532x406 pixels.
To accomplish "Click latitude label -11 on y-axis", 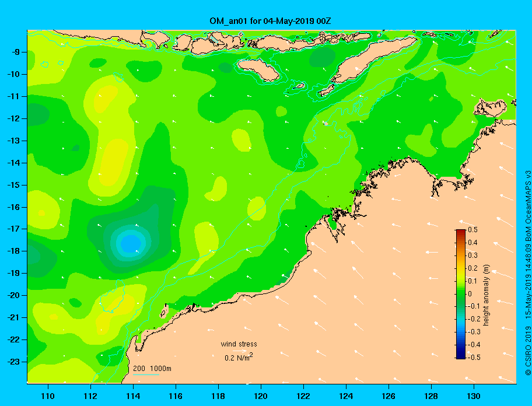I will point(13,96).
